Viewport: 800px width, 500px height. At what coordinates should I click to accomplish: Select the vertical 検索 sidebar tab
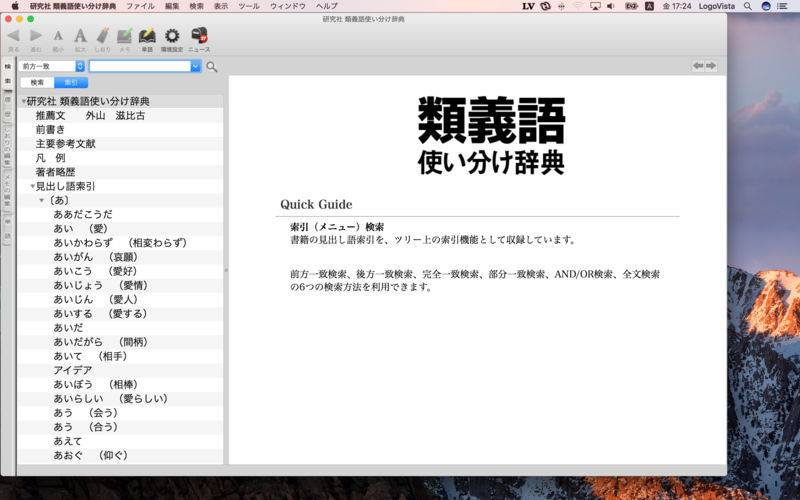point(8,74)
